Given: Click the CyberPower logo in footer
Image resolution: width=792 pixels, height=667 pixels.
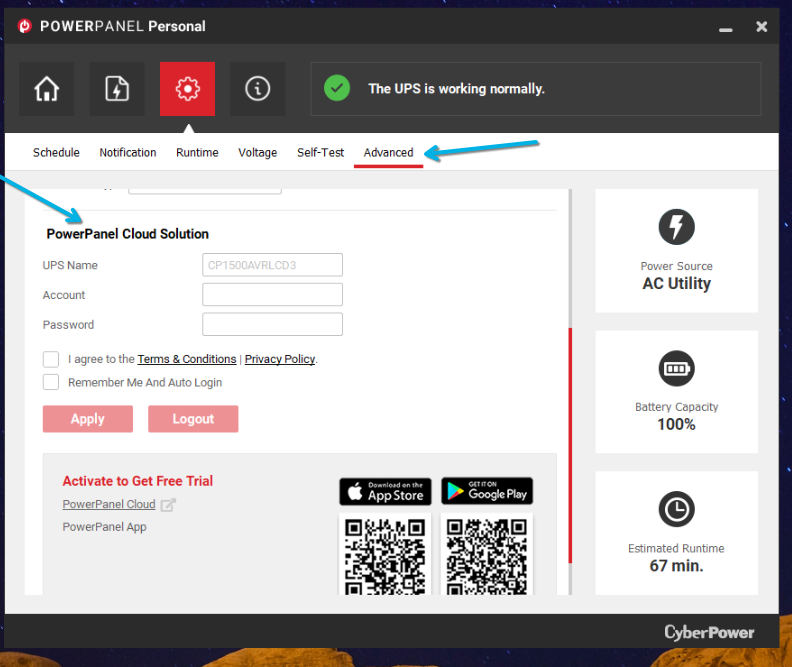Looking at the screenshot, I should [x=709, y=632].
